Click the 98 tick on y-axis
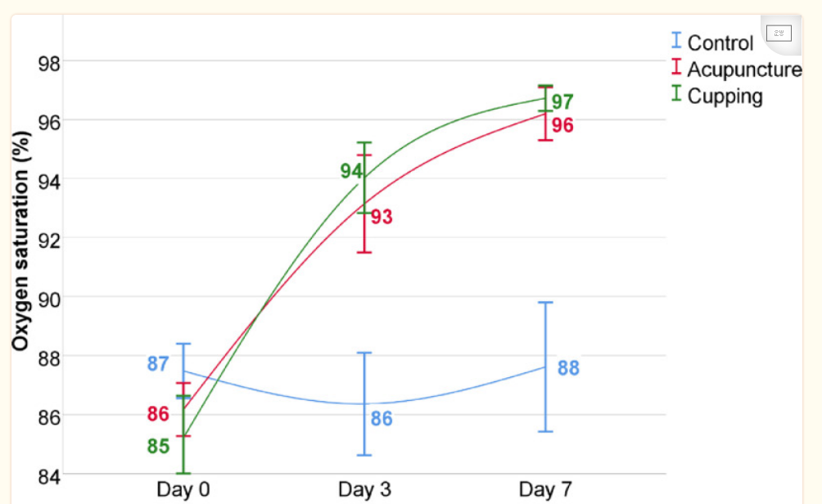 pos(47,62)
